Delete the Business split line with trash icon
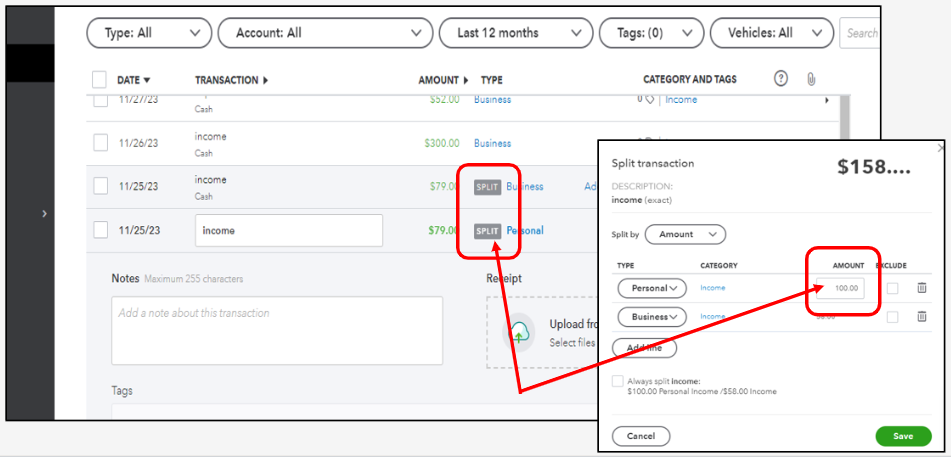This screenshot has width=951, height=457. click(x=921, y=316)
